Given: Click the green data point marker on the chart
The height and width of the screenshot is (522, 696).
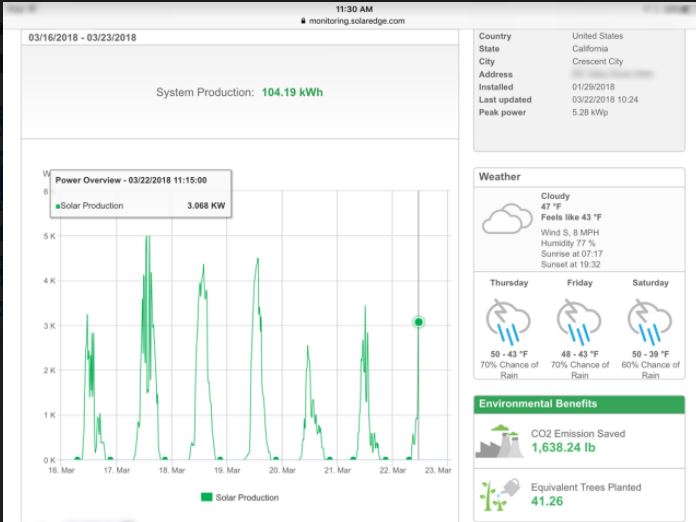Looking at the screenshot, I should (x=418, y=322).
